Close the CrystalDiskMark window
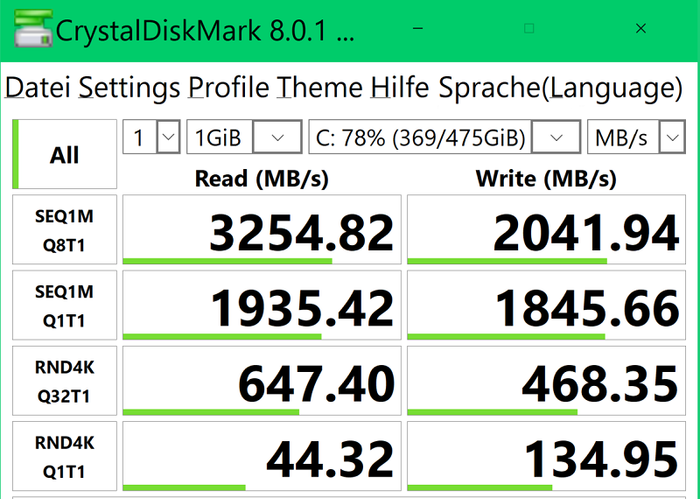Viewport: 700px width, 499px height. (641, 29)
